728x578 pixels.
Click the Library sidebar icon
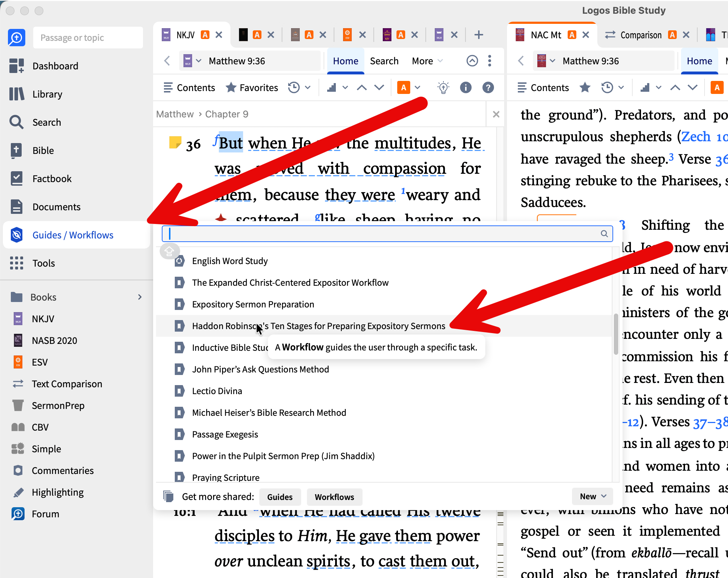pyautogui.click(x=17, y=94)
